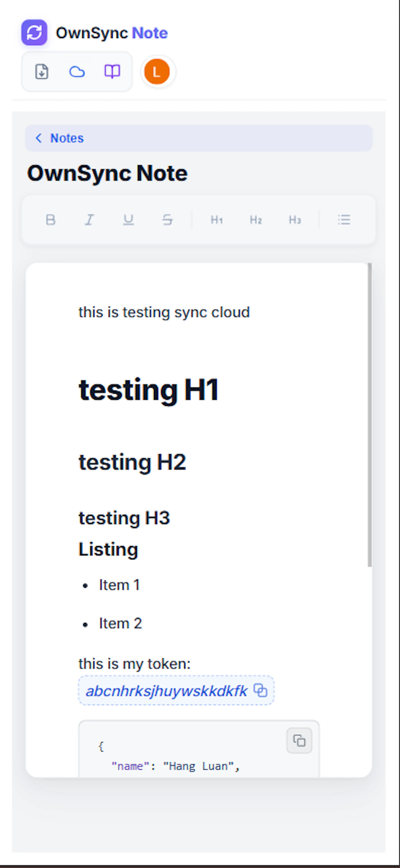The image size is (400, 868).
Task: Apply Heading 1 style
Action: tap(217, 220)
